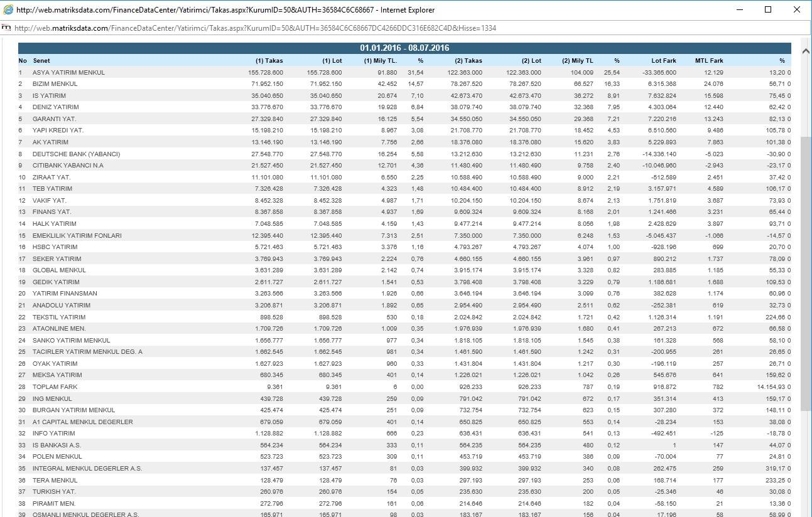This screenshot has height=517, width=812.
Task: Click the EMEKLILIK YATIRIM FONLARI row
Action: pyautogui.click(x=77, y=236)
